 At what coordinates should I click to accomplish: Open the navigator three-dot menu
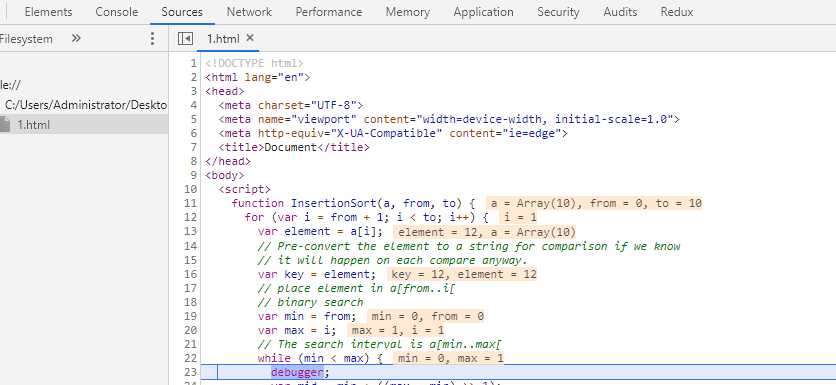tap(152, 38)
